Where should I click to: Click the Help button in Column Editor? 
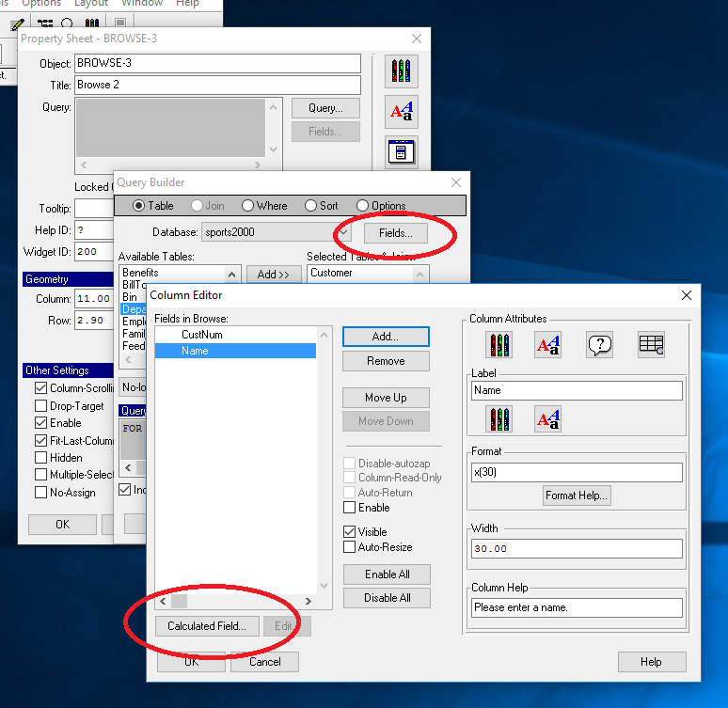(x=652, y=662)
